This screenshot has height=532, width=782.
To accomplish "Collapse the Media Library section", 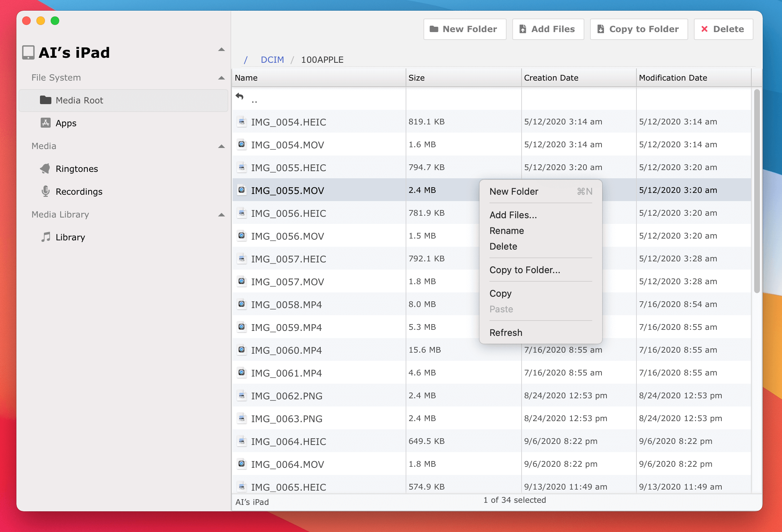I will point(221,214).
